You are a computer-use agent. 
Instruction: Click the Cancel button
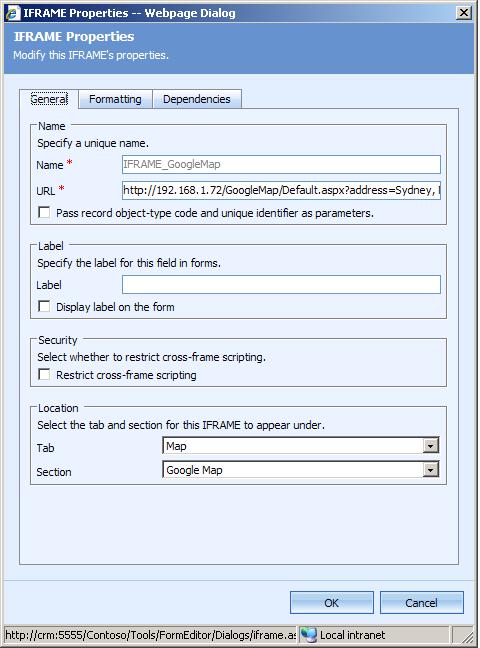421,603
